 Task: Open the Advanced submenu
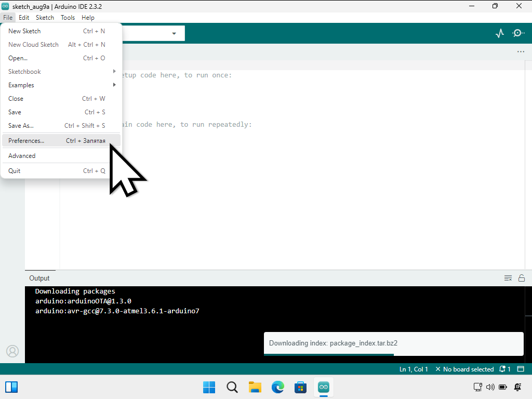(x=61, y=156)
